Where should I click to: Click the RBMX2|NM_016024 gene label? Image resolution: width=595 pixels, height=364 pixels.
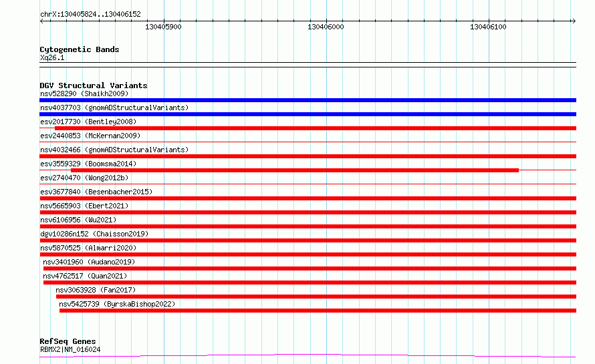70,349
